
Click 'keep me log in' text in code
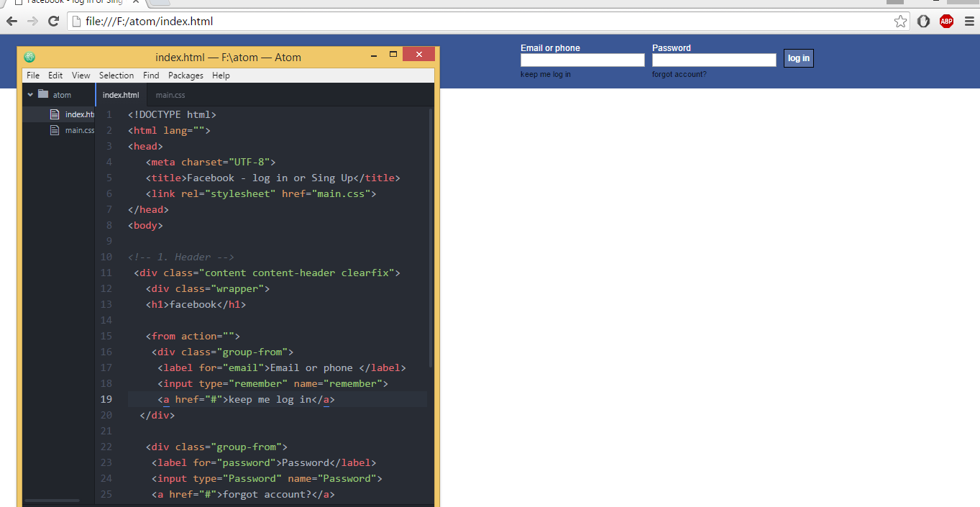click(270, 399)
